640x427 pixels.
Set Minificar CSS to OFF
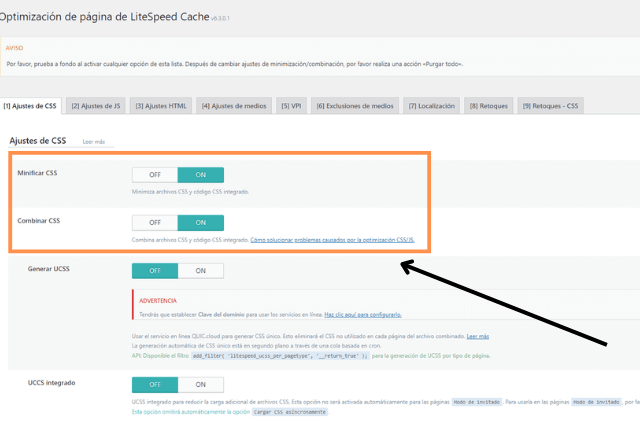(x=155, y=175)
